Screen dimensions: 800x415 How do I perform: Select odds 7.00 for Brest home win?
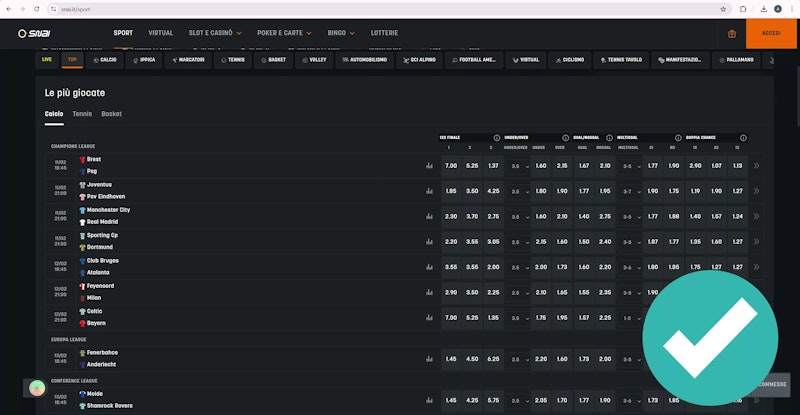coord(450,166)
